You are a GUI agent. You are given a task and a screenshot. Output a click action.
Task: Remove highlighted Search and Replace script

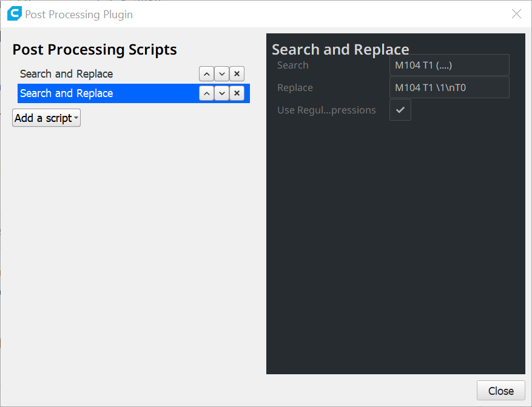(237, 93)
